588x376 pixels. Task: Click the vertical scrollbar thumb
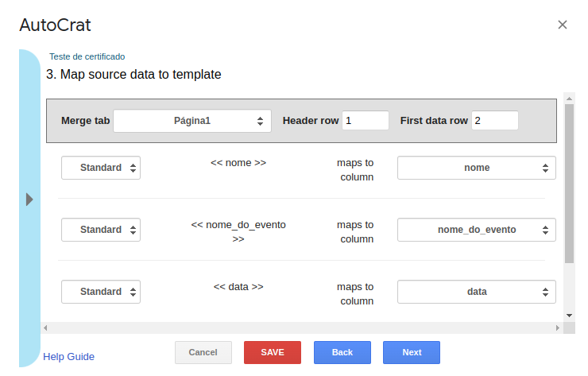coord(569,183)
